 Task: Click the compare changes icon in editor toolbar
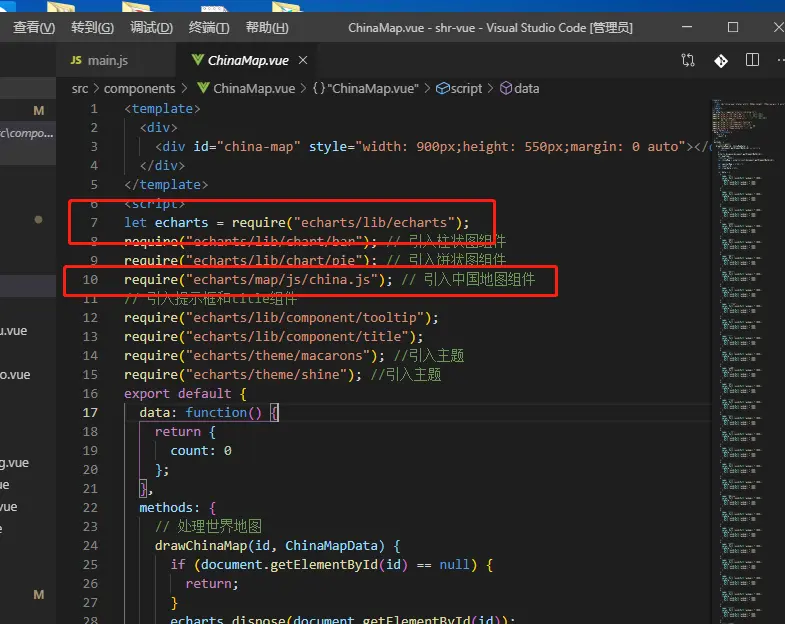click(x=688, y=61)
